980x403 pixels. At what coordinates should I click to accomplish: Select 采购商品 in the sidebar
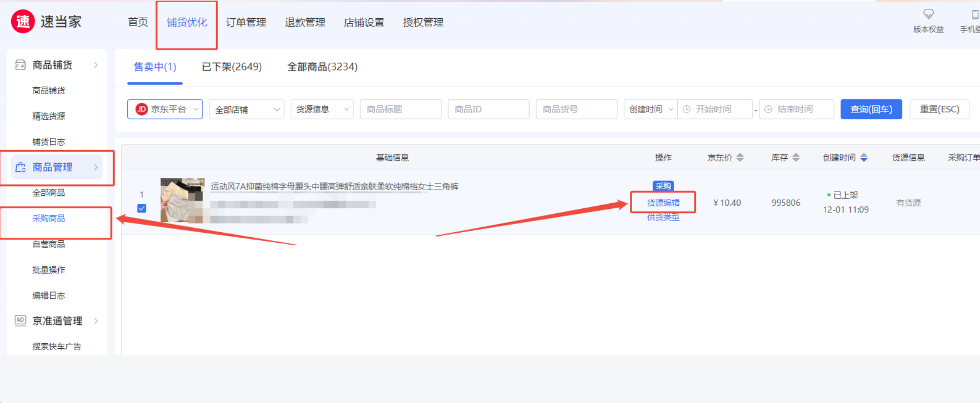tap(49, 218)
